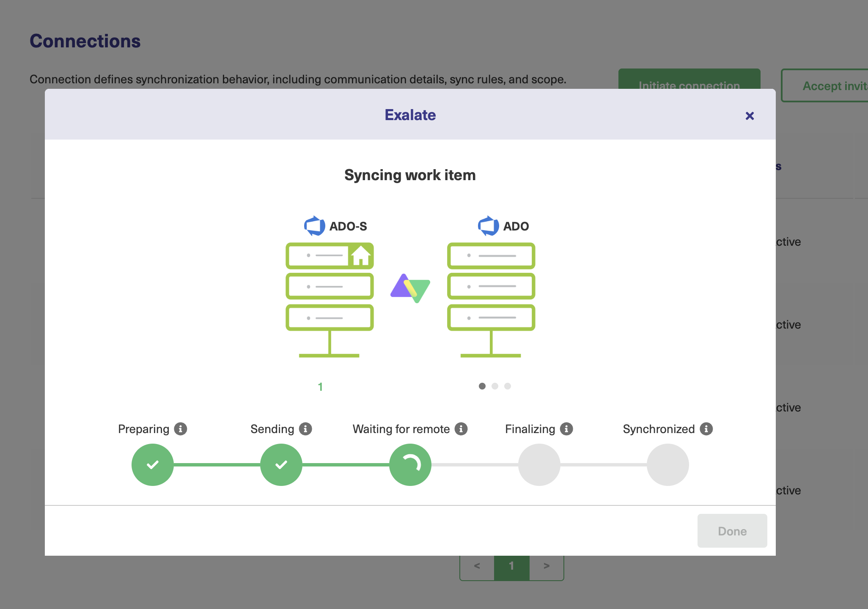868x609 pixels.
Task: Close the Exalate dialog with X
Action: [x=750, y=116]
